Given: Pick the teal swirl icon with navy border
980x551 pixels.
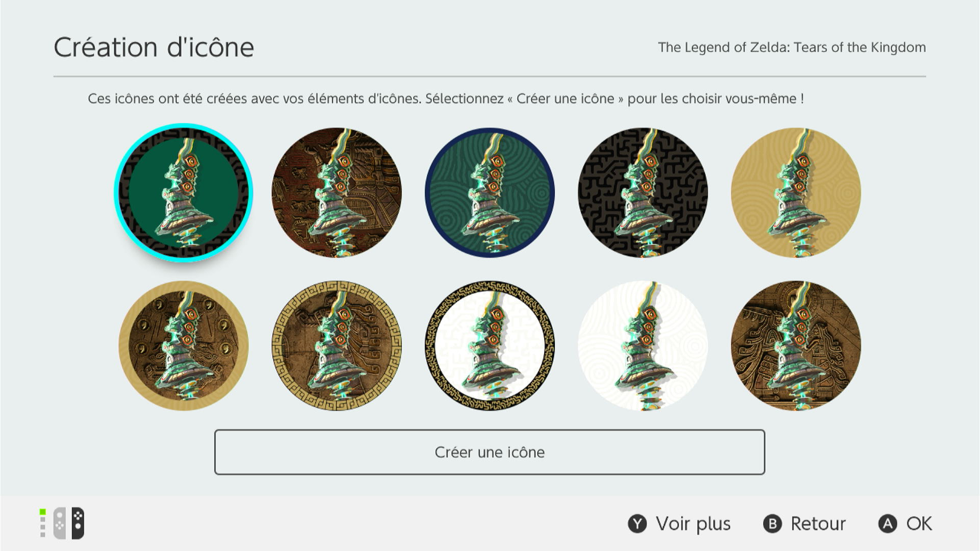Looking at the screenshot, I should 489,193.
